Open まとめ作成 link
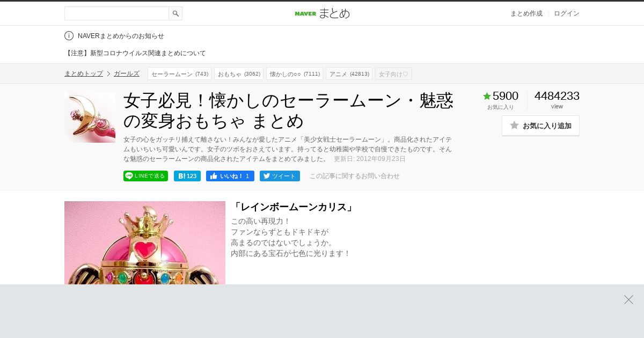Image resolution: width=644 pixels, height=338 pixels. [x=526, y=13]
